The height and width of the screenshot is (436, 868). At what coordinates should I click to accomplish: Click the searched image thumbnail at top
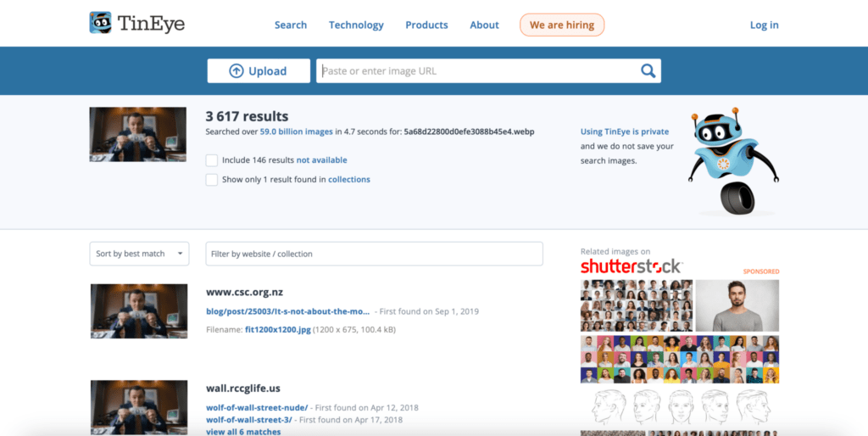coord(138,135)
